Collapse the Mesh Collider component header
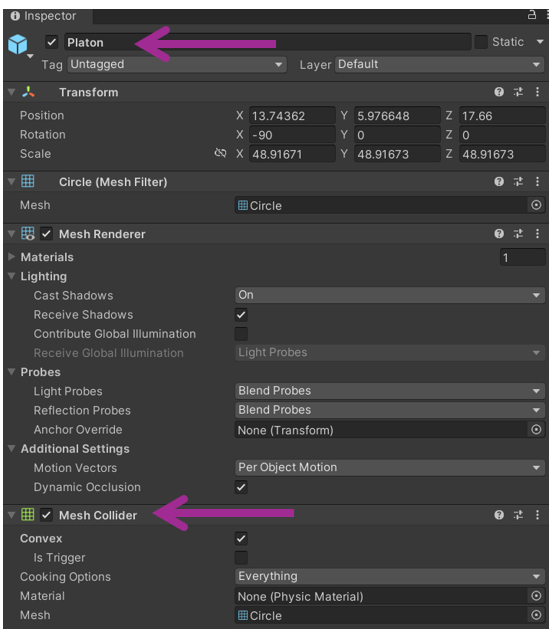Viewport: 552px width, 638px height. (11, 515)
